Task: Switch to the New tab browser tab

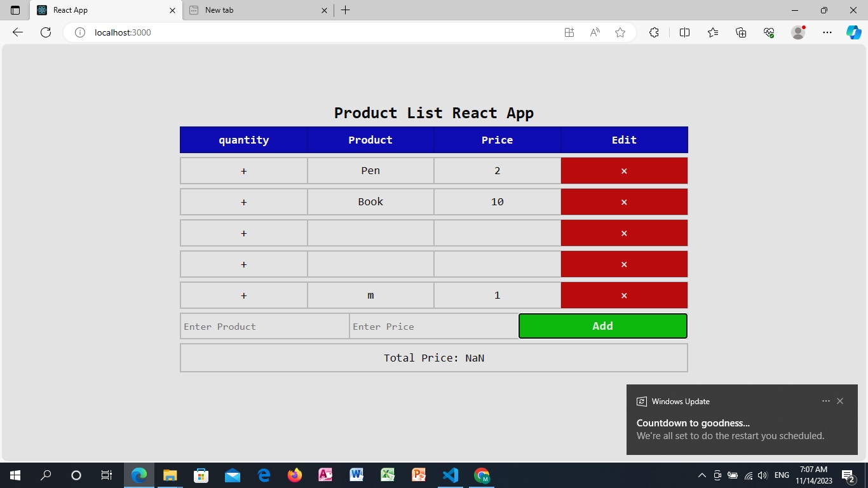Action: [x=257, y=10]
